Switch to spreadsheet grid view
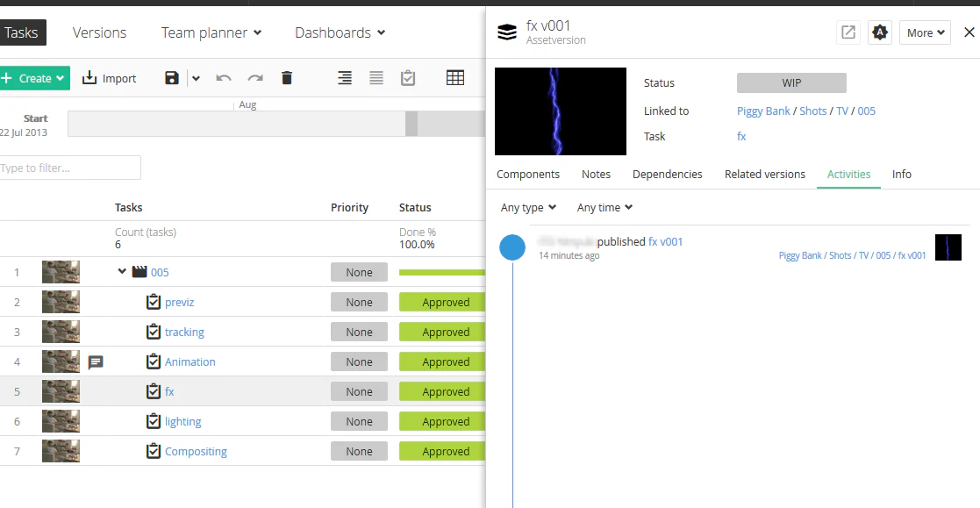 pyautogui.click(x=455, y=78)
